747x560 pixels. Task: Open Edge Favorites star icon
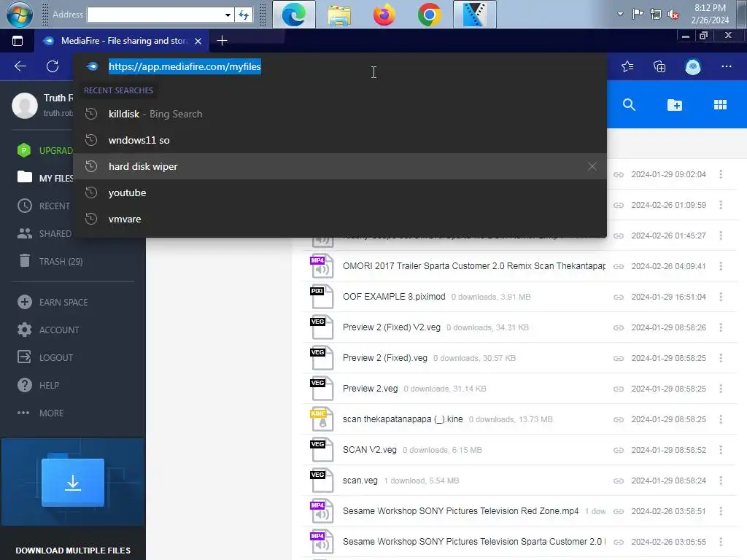(x=627, y=66)
